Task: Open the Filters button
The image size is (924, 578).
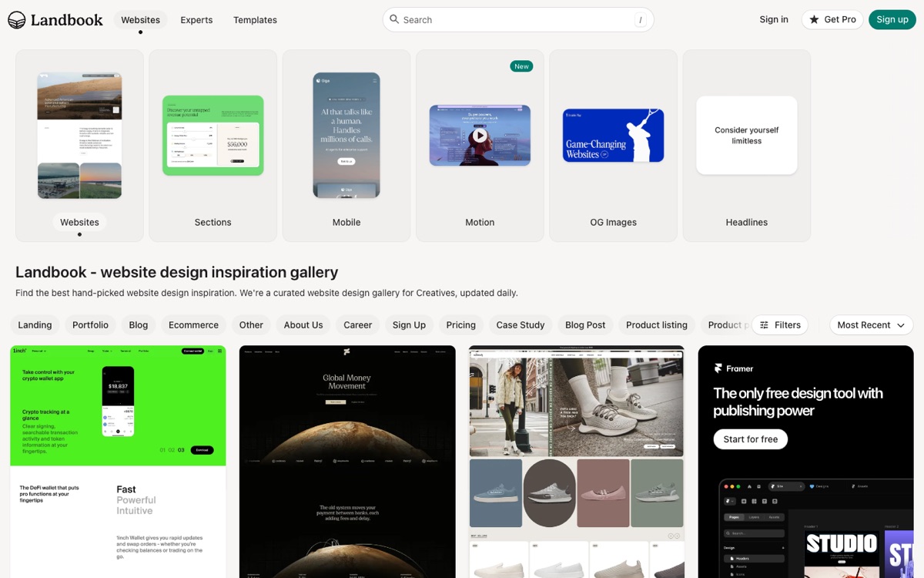Action: (x=779, y=325)
